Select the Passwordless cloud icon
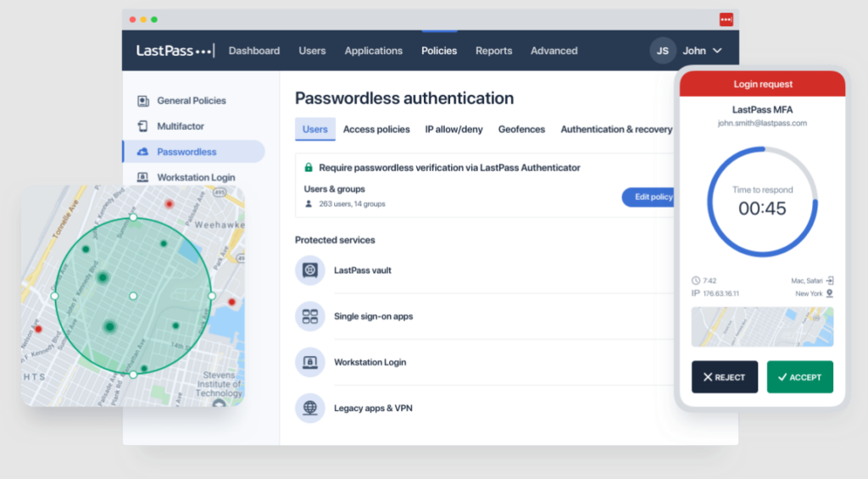 (142, 152)
